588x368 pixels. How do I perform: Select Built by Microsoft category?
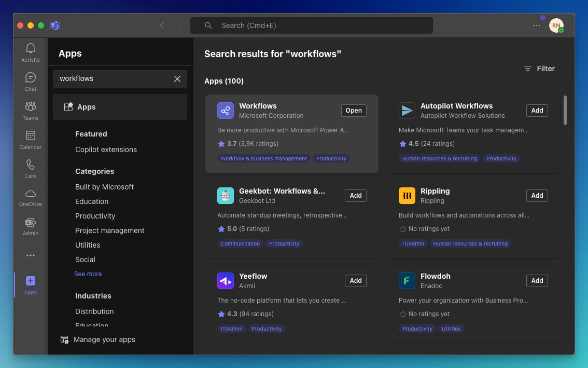[x=104, y=187]
